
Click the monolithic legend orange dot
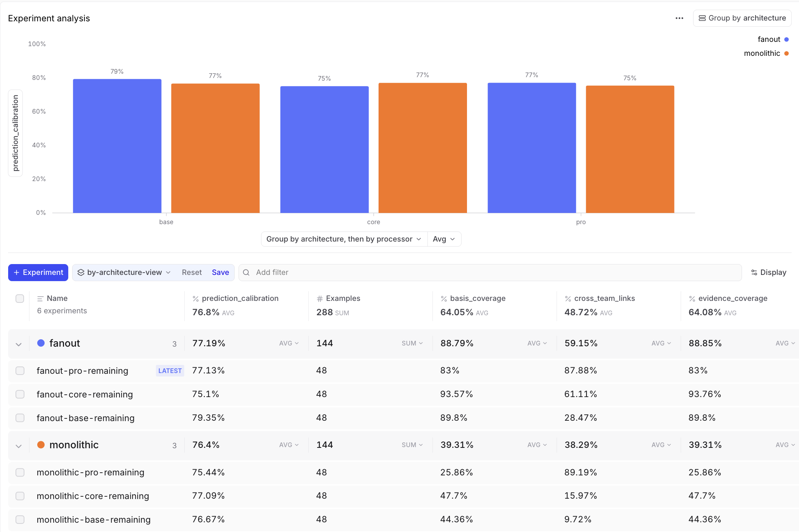(x=787, y=54)
